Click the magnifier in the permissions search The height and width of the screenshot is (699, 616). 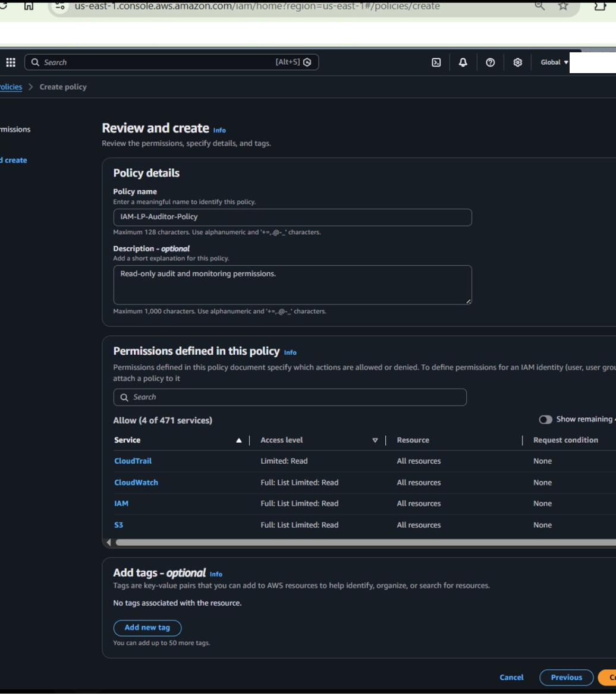[x=124, y=397]
